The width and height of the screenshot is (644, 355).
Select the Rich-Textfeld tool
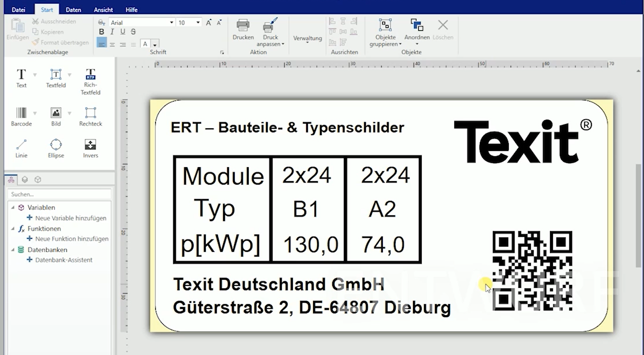[90, 81]
